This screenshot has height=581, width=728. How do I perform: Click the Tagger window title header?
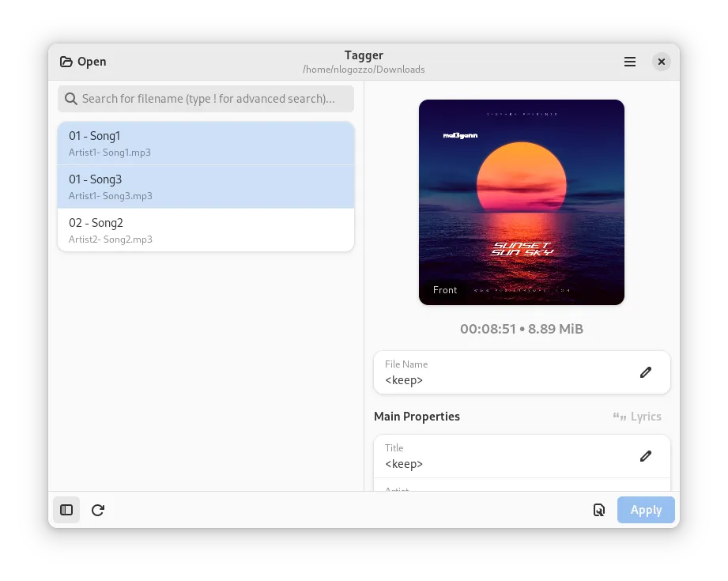[364, 55]
